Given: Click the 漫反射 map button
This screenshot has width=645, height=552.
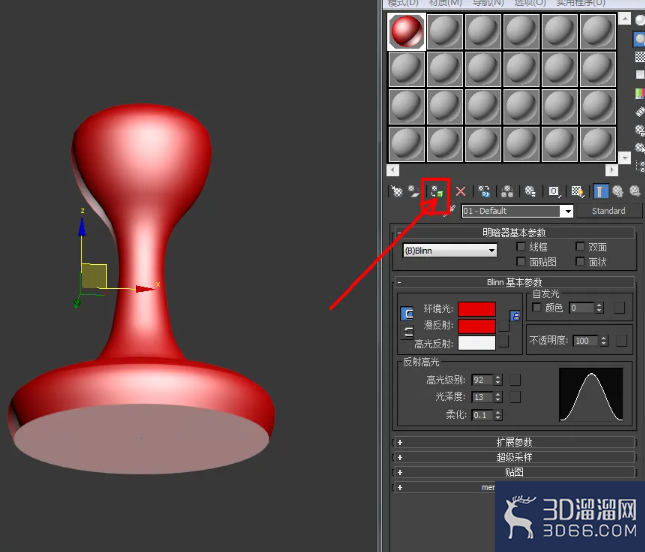Looking at the screenshot, I should pyautogui.click(x=504, y=325).
